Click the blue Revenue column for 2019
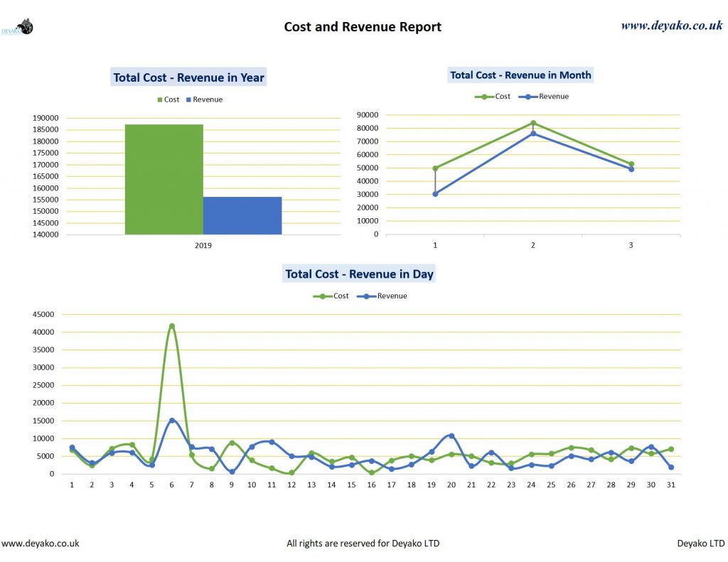 [x=242, y=215]
